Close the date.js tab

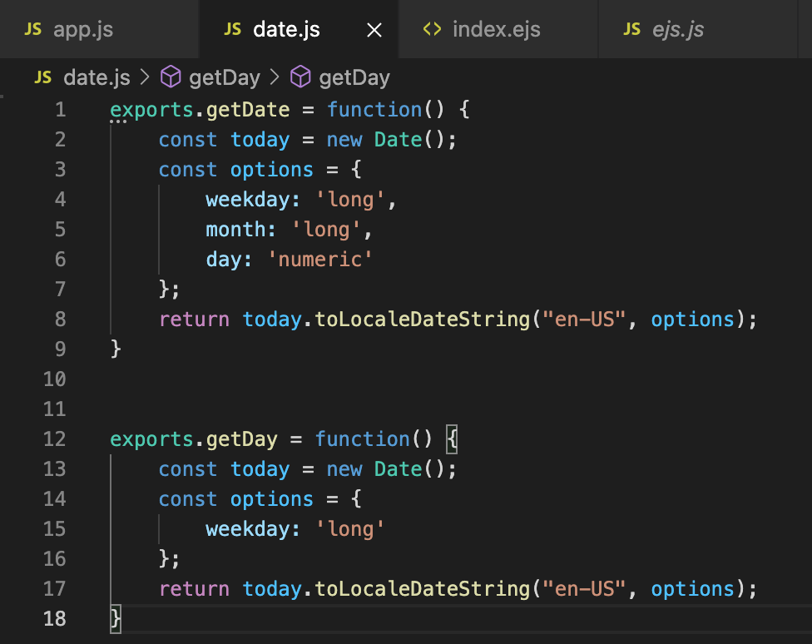point(374,30)
